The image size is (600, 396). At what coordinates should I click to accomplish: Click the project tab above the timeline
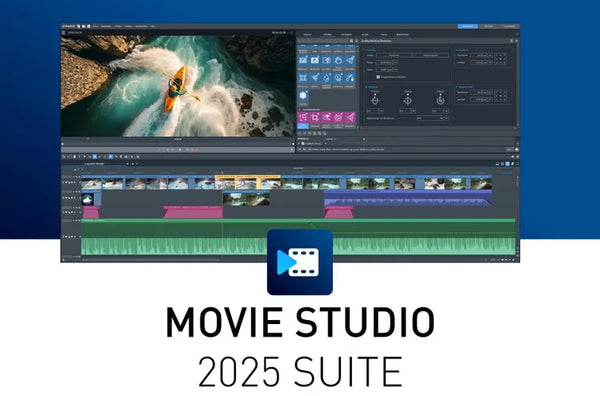pyautogui.click(x=94, y=164)
